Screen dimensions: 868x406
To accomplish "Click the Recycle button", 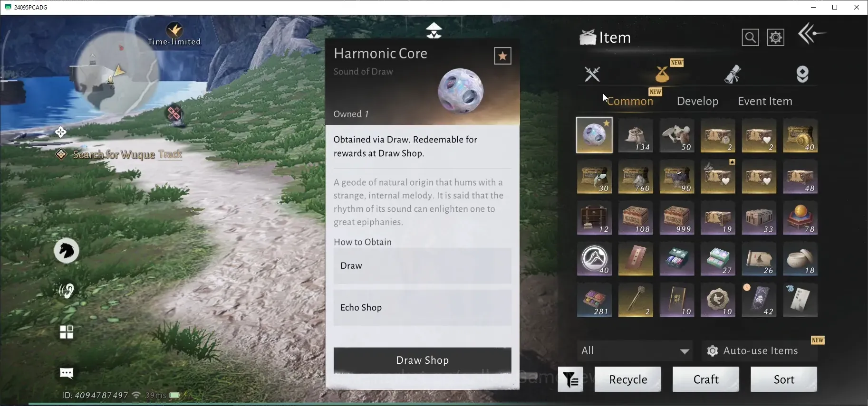I will coord(628,379).
